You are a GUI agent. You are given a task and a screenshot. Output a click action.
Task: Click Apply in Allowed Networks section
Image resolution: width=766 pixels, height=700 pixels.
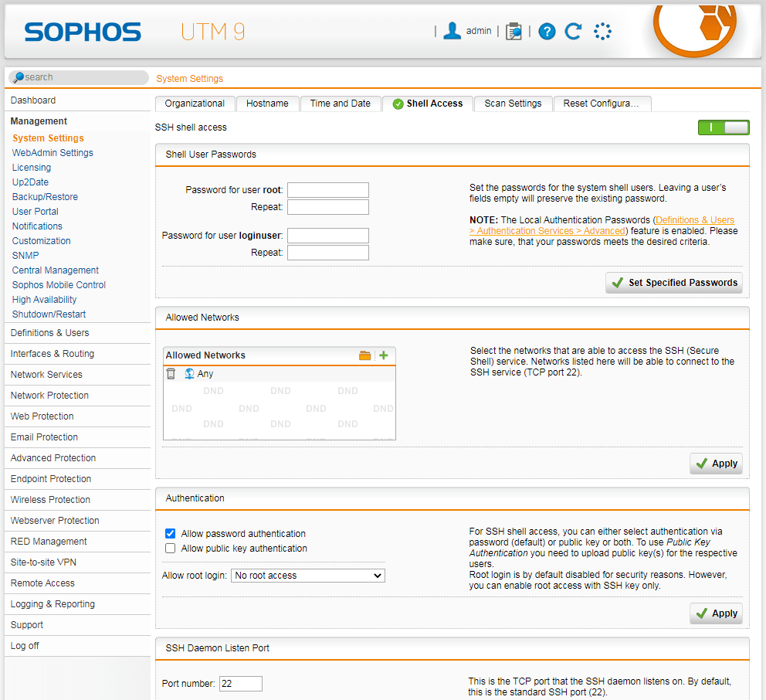tap(716, 464)
